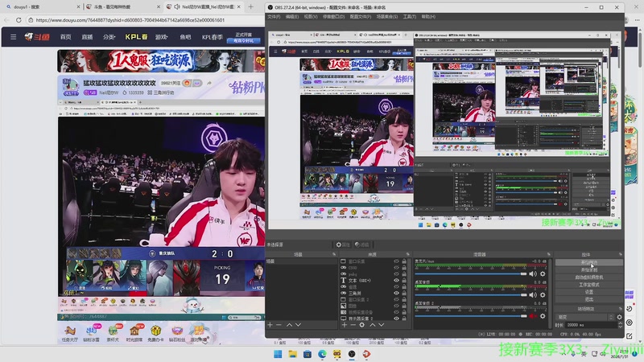The width and height of the screenshot is (644, 362).
Task: Pop out the 场景 scenes dock panel
Action: point(334,254)
